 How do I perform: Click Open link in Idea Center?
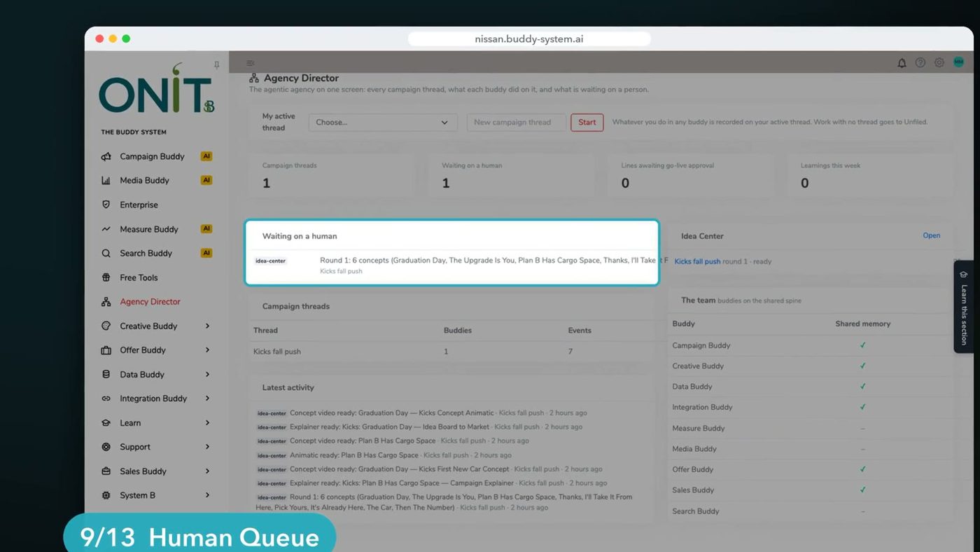point(931,235)
